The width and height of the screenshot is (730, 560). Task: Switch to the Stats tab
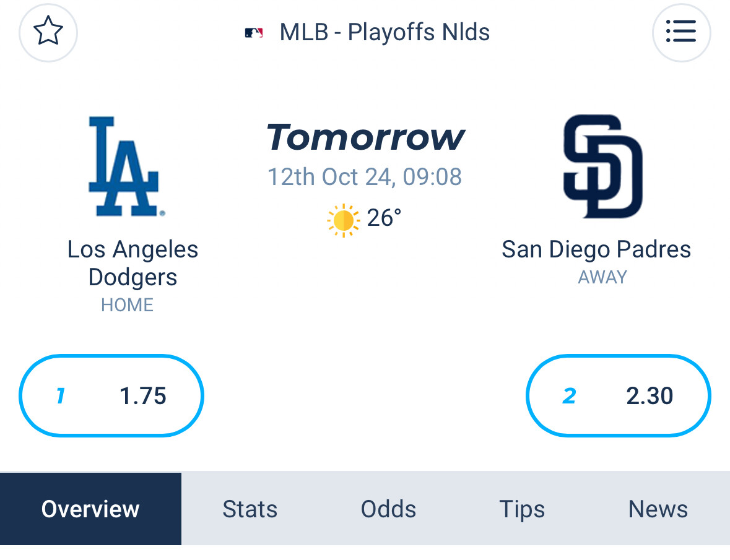250,509
